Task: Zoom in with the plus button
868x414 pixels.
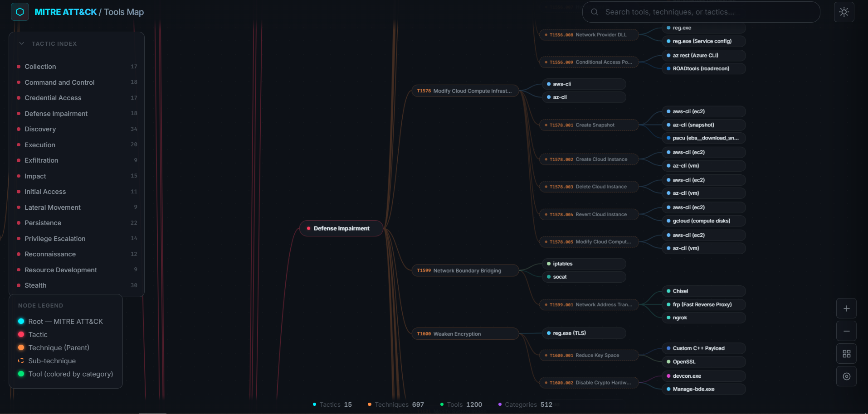Action: tap(846, 308)
